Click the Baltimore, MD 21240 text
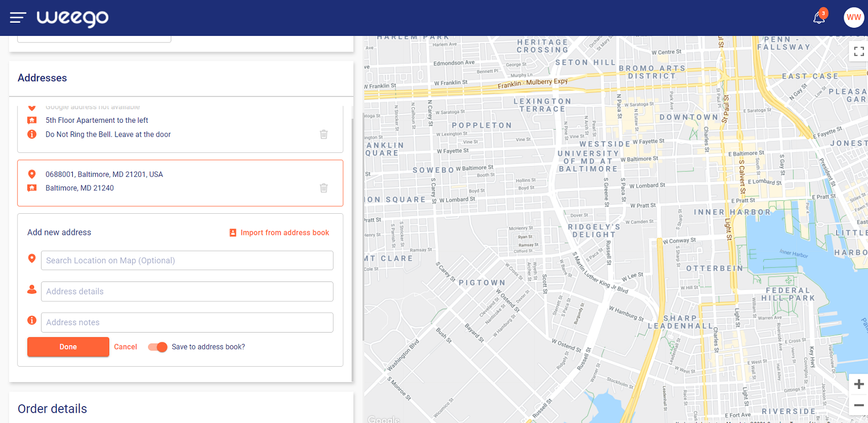This screenshot has height=423, width=868. point(80,188)
